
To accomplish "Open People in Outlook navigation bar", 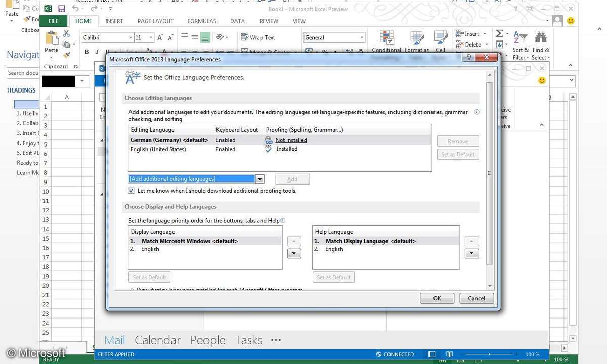I will (208, 340).
